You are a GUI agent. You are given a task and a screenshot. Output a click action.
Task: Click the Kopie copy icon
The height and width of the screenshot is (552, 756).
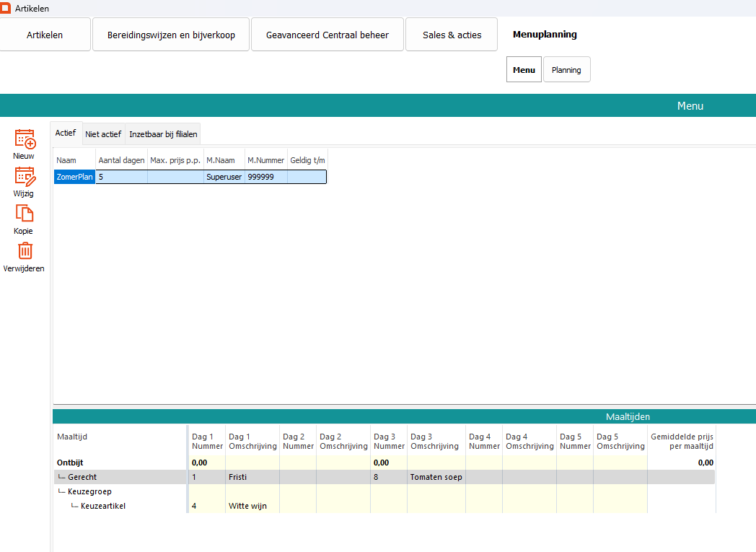coord(25,214)
